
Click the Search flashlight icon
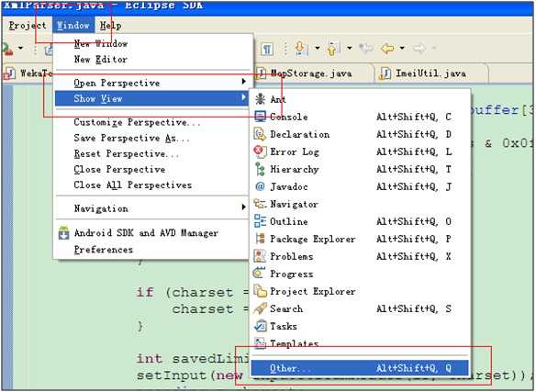point(260,308)
